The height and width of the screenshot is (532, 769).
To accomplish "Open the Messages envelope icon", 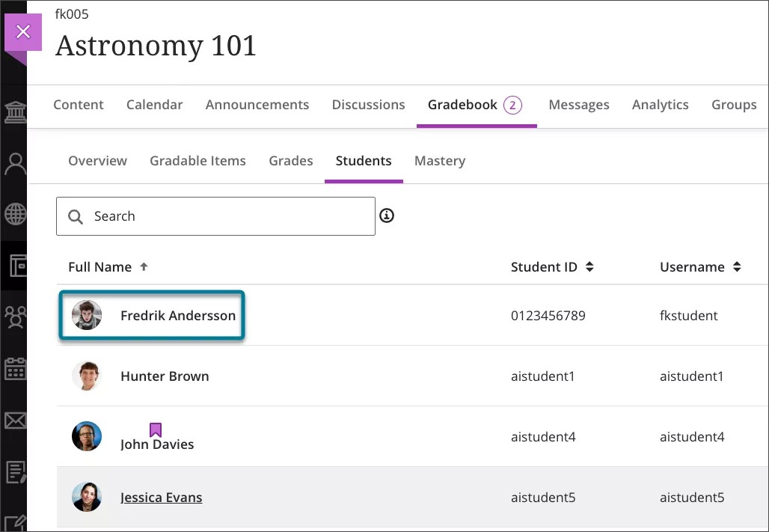I will [x=15, y=421].
